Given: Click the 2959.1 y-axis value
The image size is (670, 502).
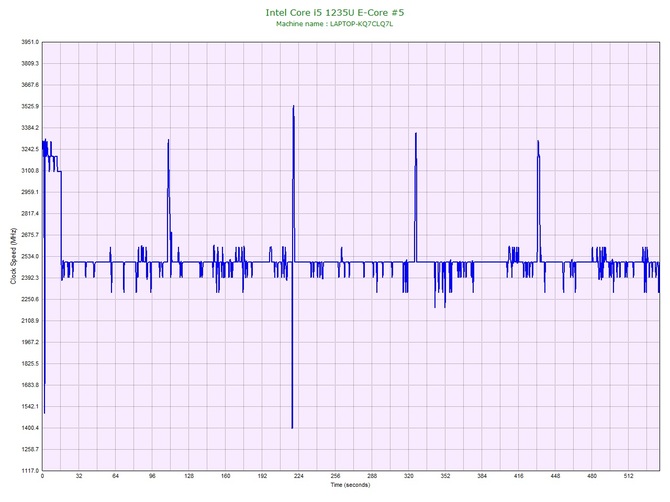Looking at the screenshot, I should 30,192.
